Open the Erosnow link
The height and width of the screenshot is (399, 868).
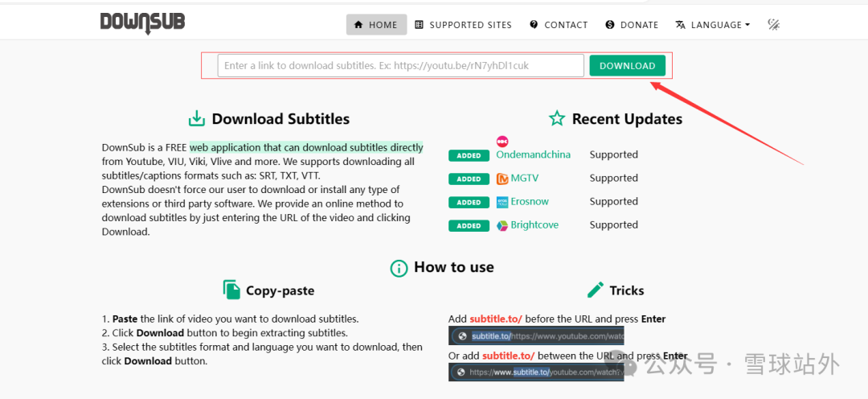click(529, 202)
